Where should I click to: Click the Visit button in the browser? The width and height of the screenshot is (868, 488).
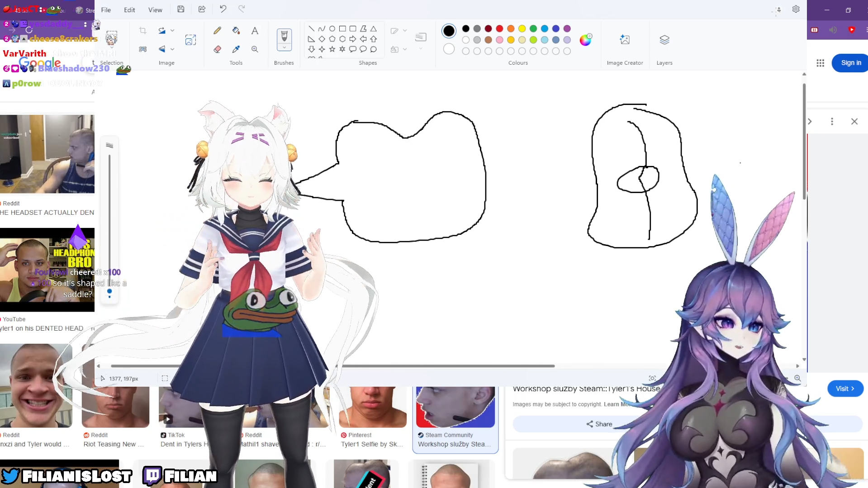[845, 389]
